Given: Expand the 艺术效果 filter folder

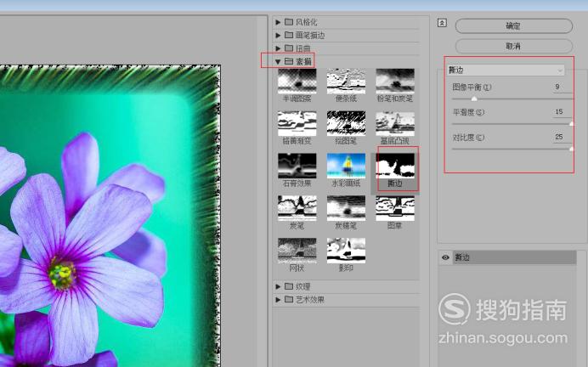Looking at the screenshot, I should click(x=278, y=300).
